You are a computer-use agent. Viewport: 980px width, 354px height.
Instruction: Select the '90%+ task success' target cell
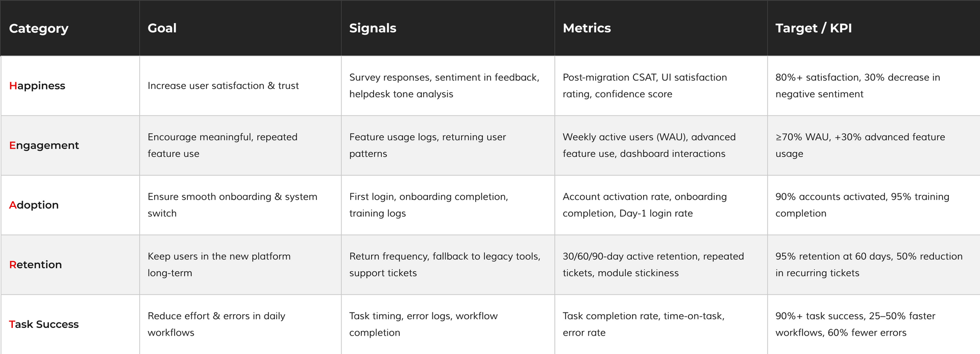click(855, 324)
